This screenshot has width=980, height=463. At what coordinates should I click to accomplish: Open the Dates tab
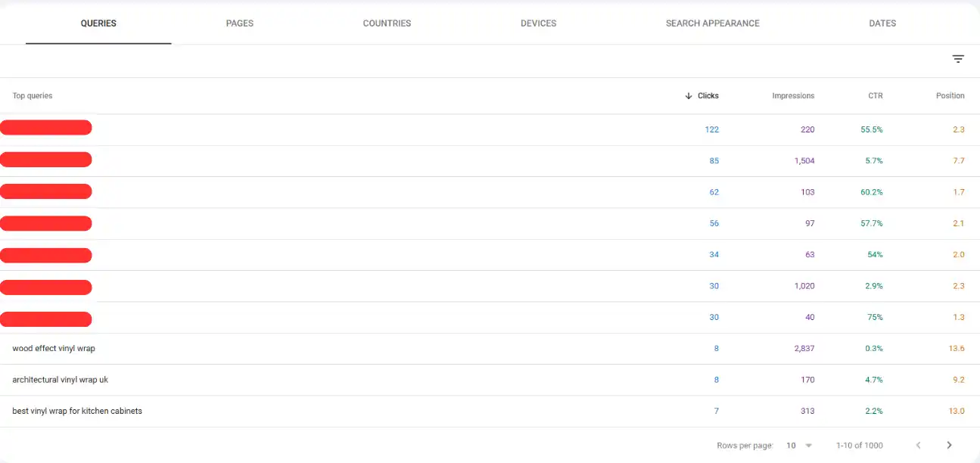[x=882, y=23]
